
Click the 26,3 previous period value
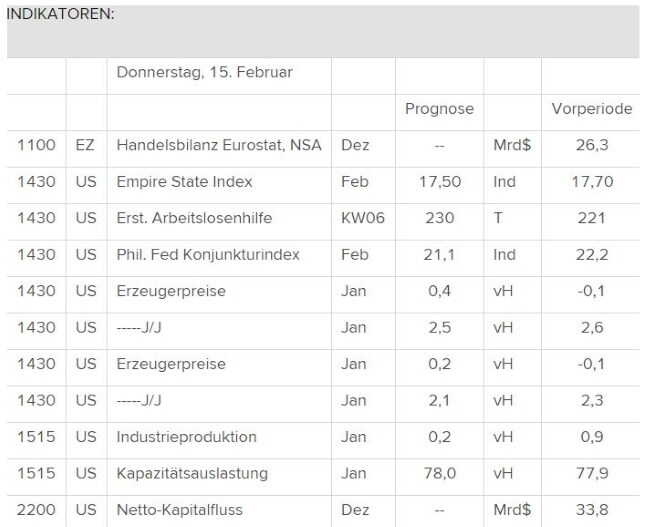click(592, 145)
